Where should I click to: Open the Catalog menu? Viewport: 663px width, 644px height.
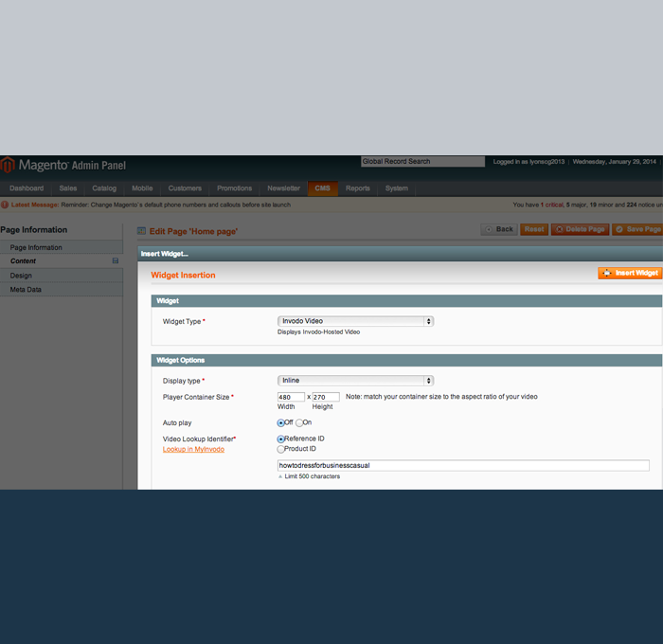[x=104, y=188]
